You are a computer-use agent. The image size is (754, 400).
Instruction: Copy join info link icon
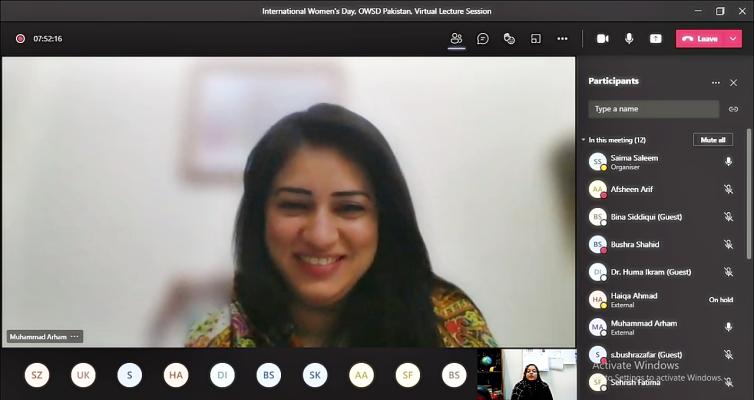[x=733, y=109]
